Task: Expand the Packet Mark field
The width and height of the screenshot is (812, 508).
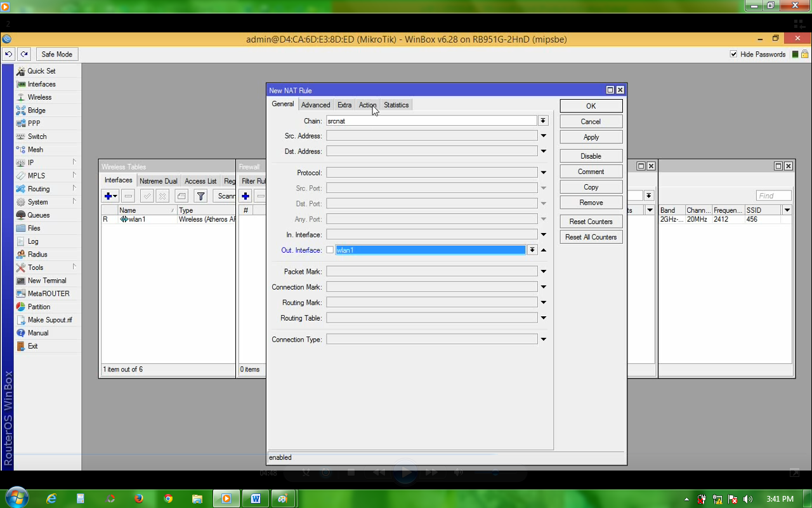Action: (x=544, y=272)
